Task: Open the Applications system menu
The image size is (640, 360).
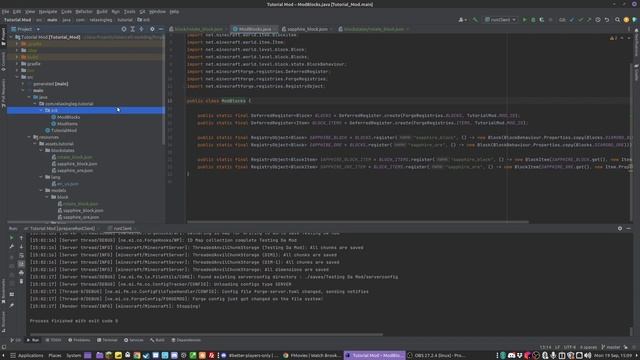Action: tap(27, 356)
